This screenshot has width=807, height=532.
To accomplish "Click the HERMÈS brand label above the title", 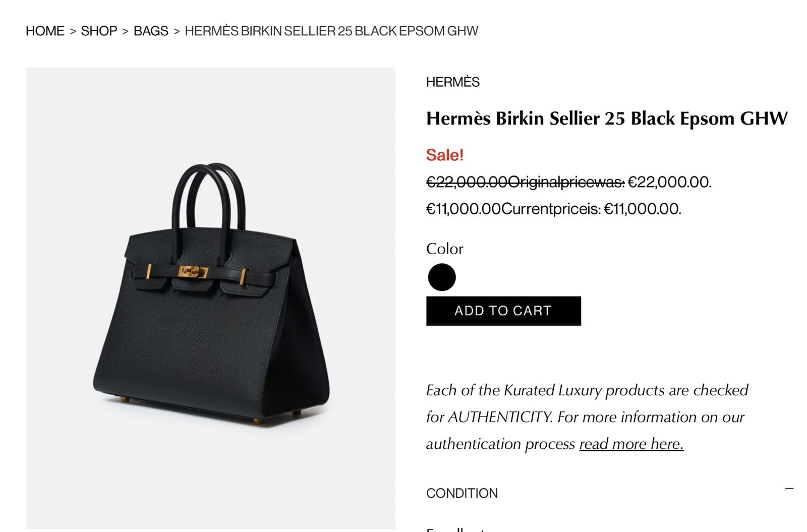I will [452, 82].
